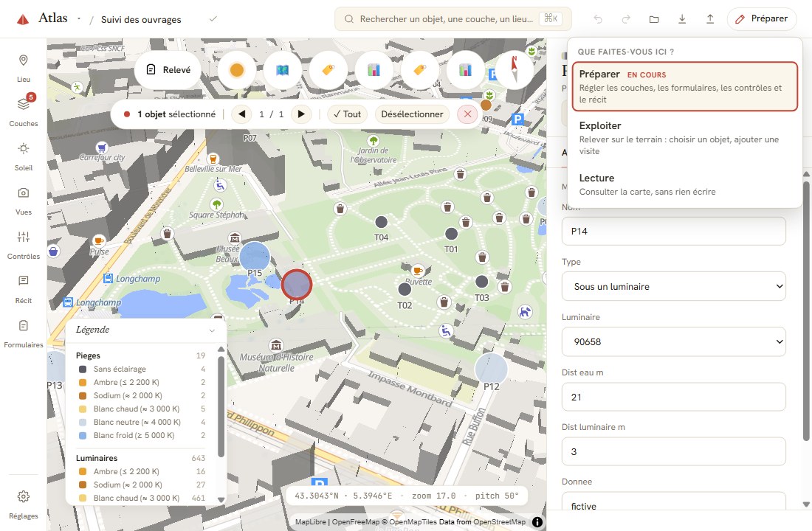Viewport: 812px width, 531px height.
Task: Click the orange dot button on map toolbar
Action: click(237, 70)
